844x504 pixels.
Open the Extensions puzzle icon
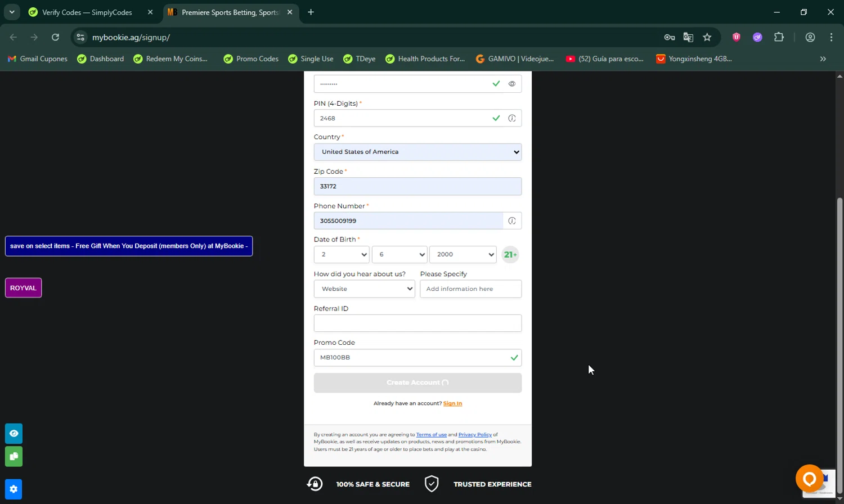(779, 37)
